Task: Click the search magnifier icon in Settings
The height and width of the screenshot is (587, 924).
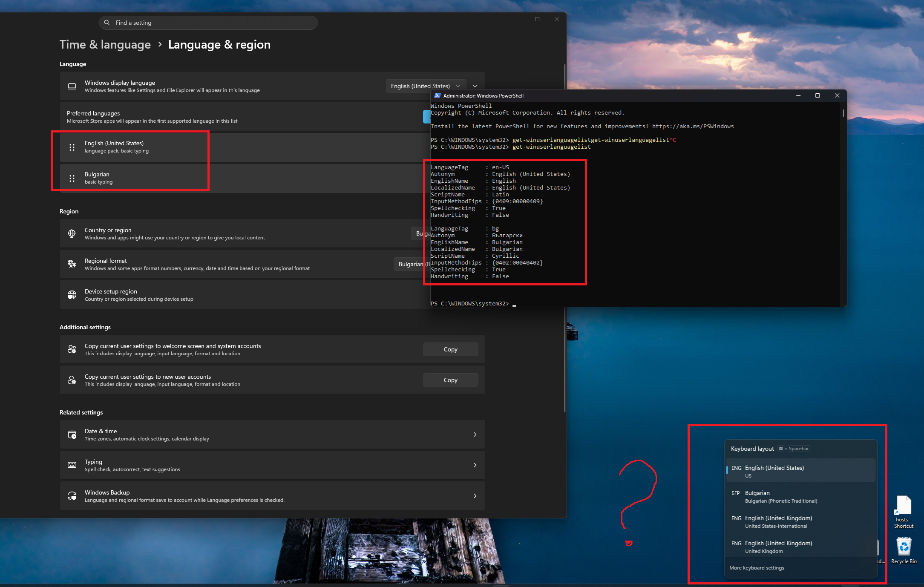Action: click(x=107, y=23)
